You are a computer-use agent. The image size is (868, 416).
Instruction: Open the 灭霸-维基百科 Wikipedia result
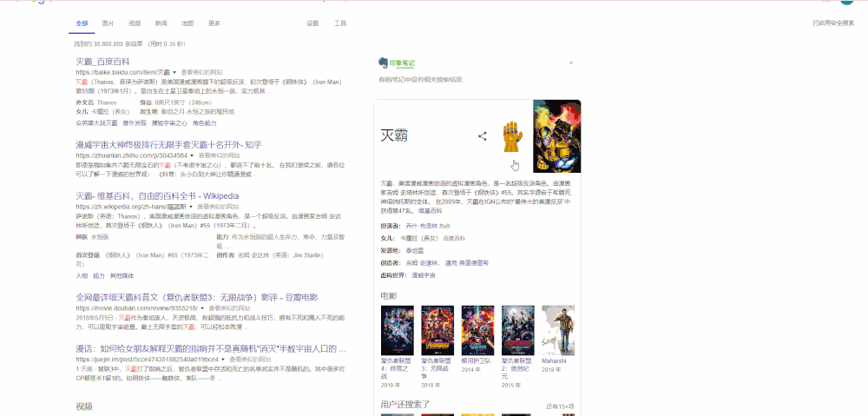(157, 195)
